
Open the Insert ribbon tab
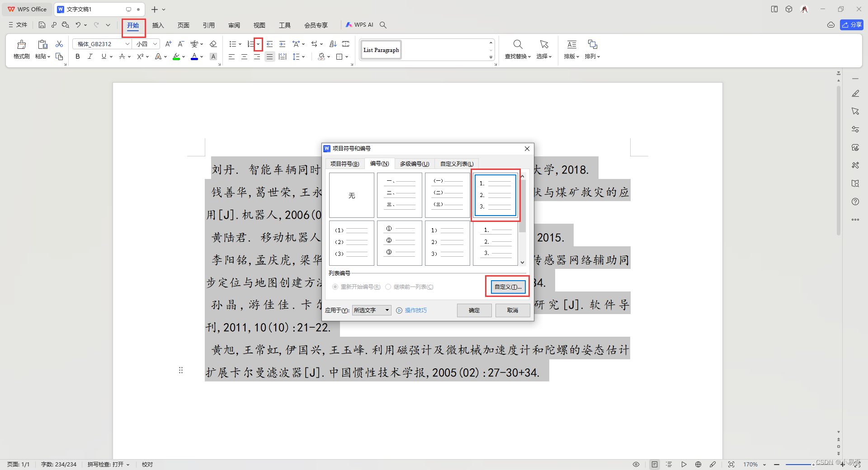(x=158, y=25)
